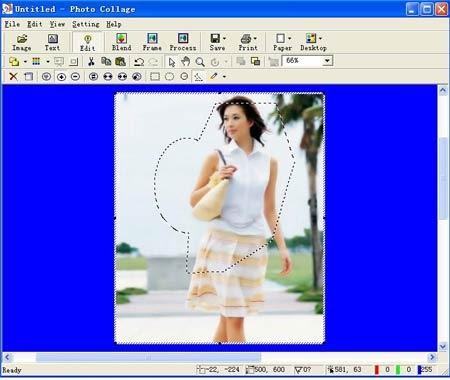The width and height of the screenshot is (450, 380).
Task: Click the "Ready" status text
Action: 12,370
